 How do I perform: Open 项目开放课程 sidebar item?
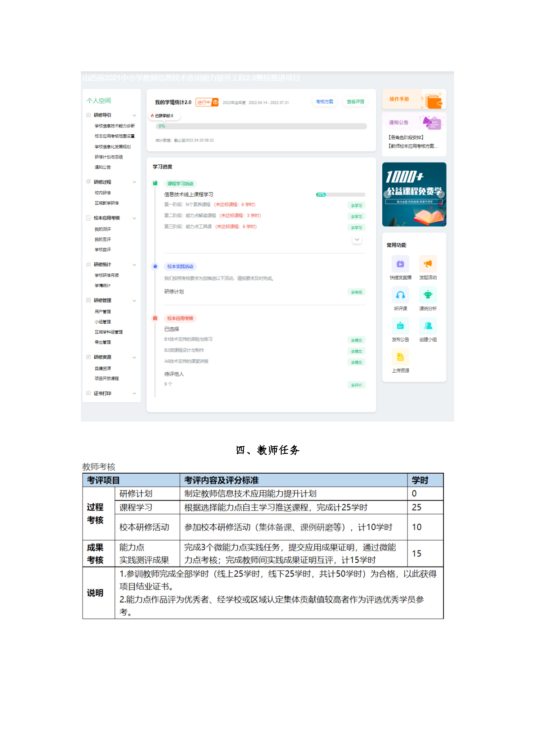click(107, 378)
